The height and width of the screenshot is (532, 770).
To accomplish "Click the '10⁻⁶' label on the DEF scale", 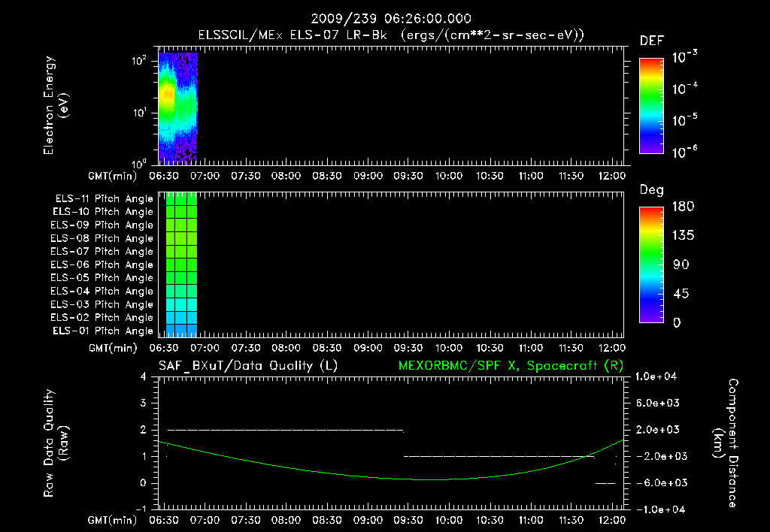I will coord(684,152).
